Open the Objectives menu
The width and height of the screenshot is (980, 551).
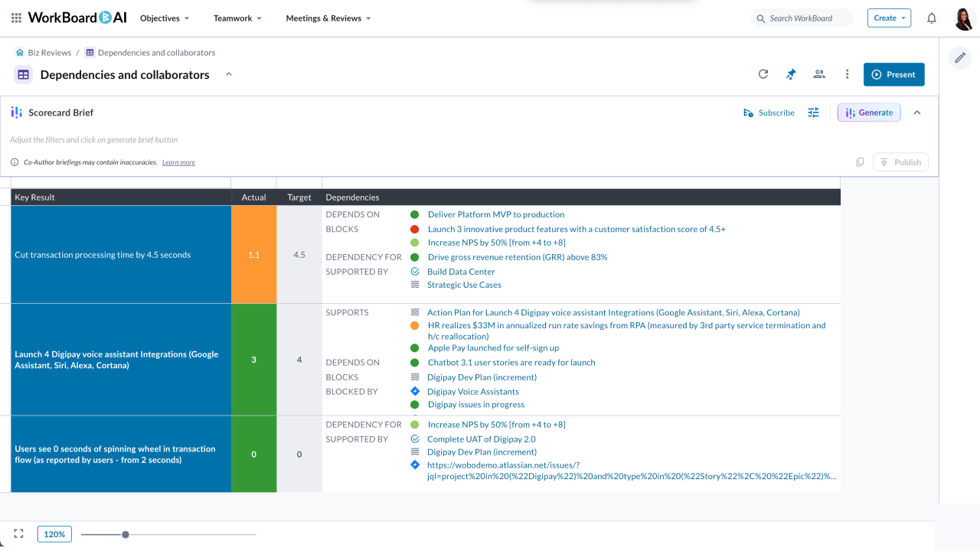[165, 18]
